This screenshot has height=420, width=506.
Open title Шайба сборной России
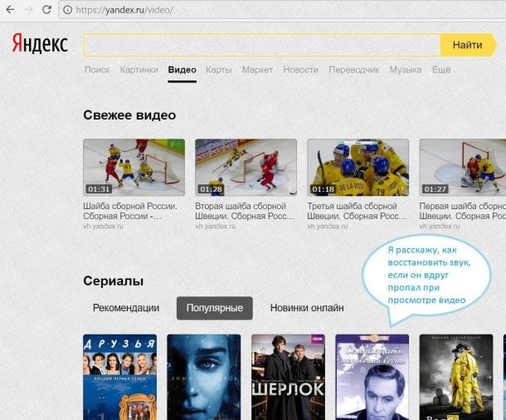pyautogui.click(x=130, y=211)
